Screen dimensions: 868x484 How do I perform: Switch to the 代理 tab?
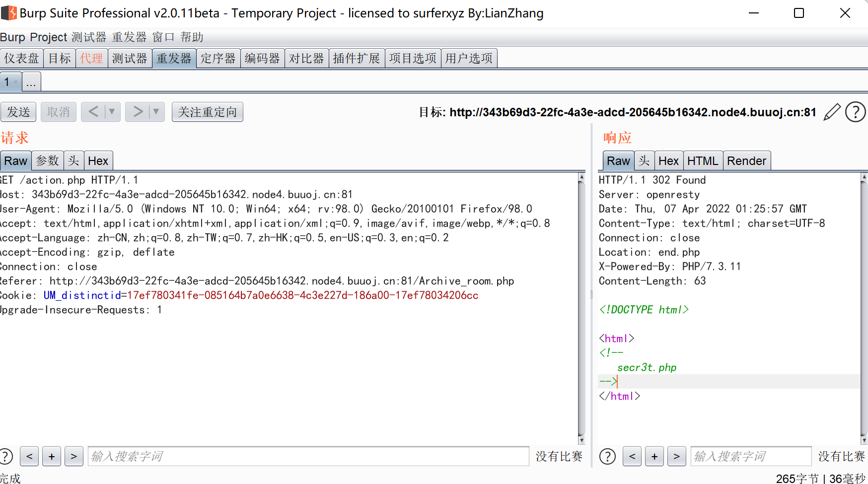pos(91,58)
